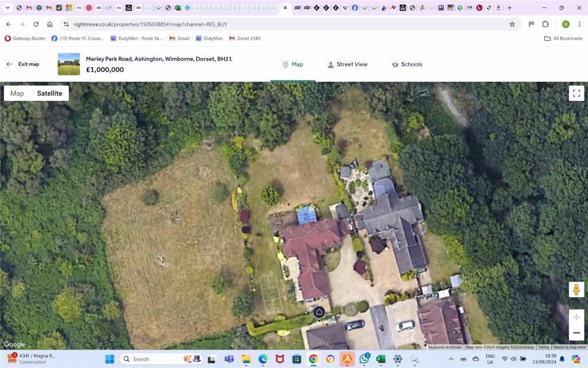
Task: Switch to the Street View tab
Action: pos(347,64)
